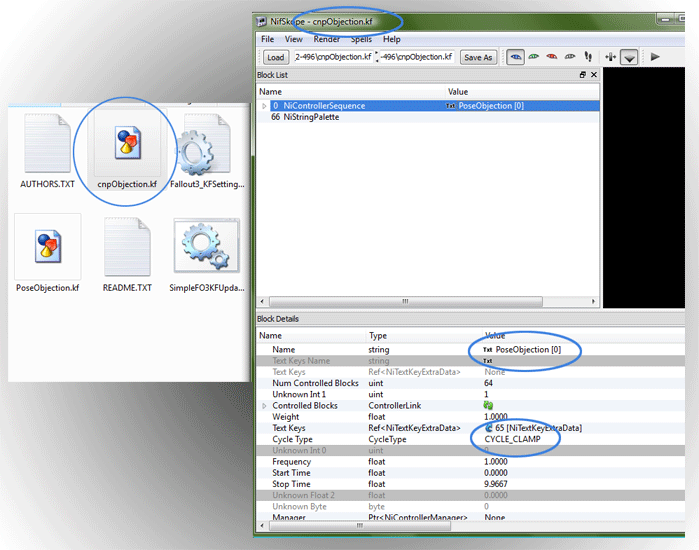Screen dimensions: 699x550
Task: Select the green Front view icon
Action: point(534,57)
